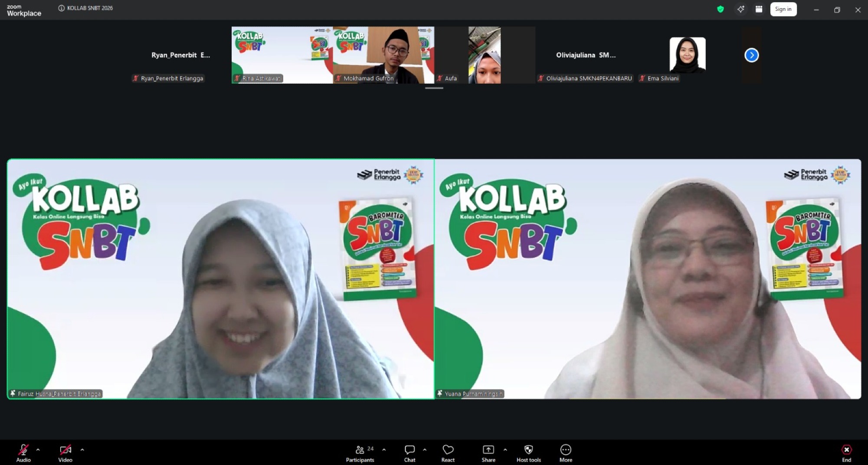Click the Share screen icon
The image size is (868, 465).
[488, 452]
